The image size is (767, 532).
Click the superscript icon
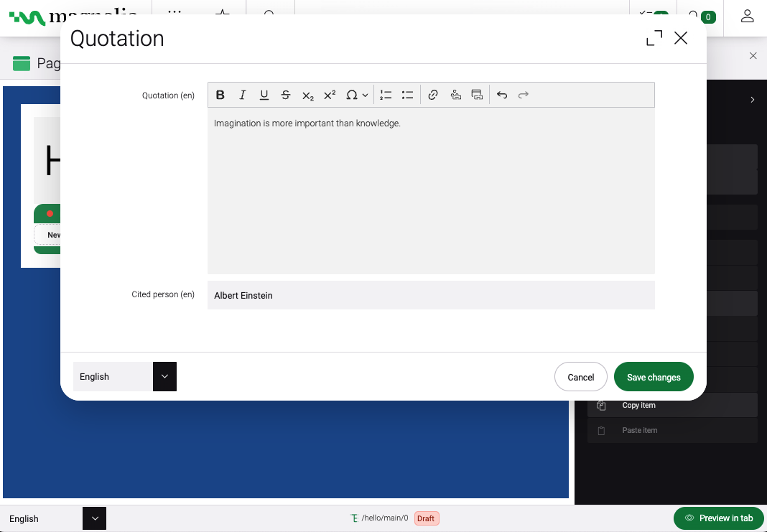(x=330, y=95)
